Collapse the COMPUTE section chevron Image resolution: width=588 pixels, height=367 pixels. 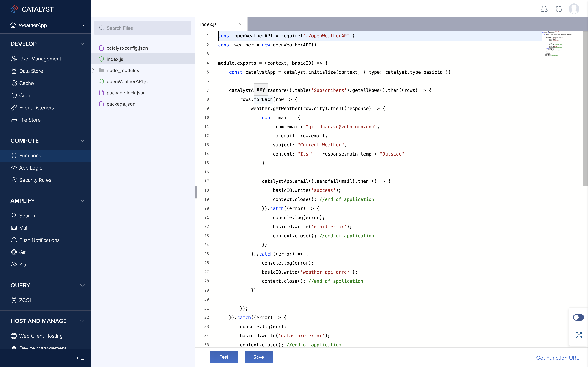coord(82,141)
